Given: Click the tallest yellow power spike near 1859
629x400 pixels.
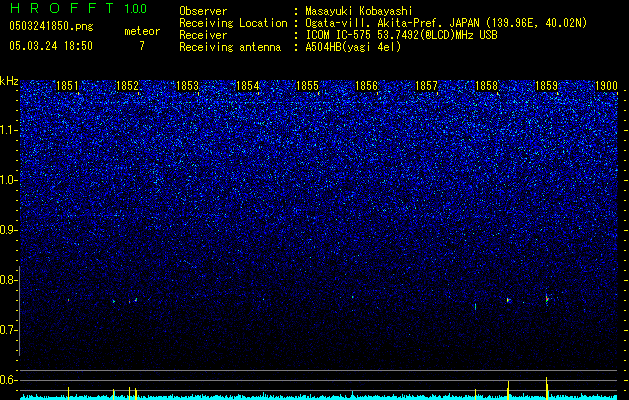Looking at the screenshot, I should tap(546, 388).
